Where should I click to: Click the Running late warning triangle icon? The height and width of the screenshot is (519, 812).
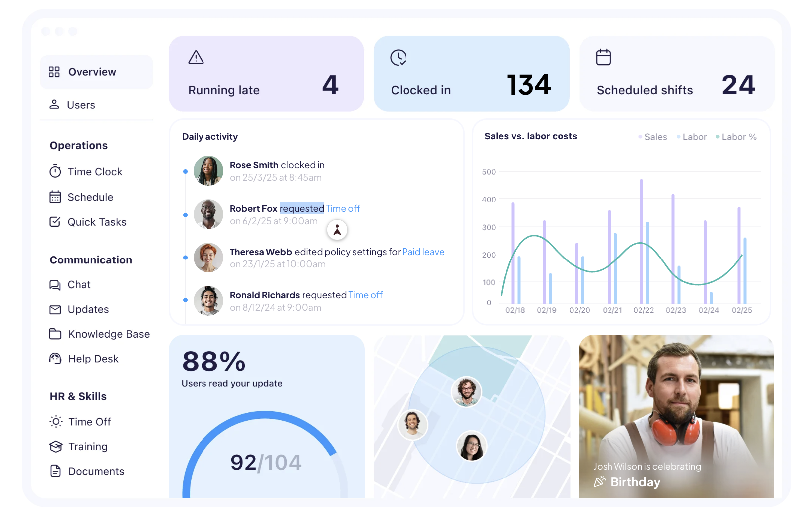point(196,57)
